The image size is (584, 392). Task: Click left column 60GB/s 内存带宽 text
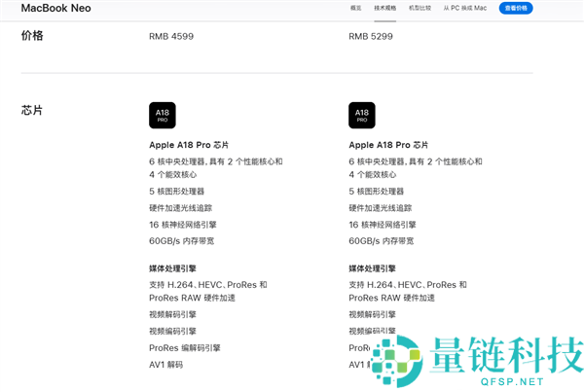click(182, 241)
